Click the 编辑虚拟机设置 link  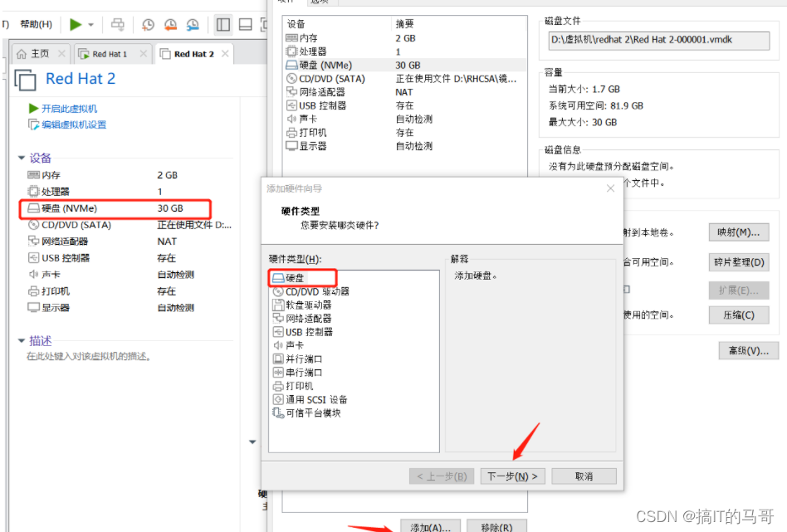[x=74, y=124]
